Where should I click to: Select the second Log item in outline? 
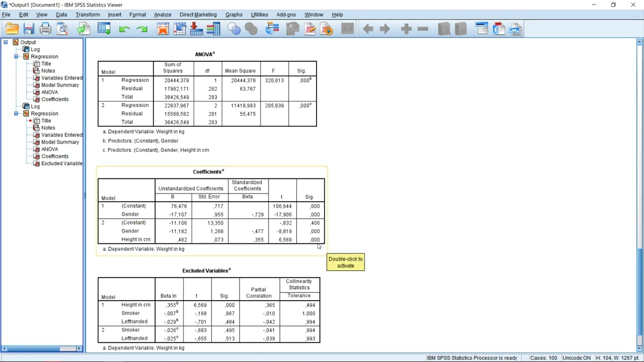[35, 106]
